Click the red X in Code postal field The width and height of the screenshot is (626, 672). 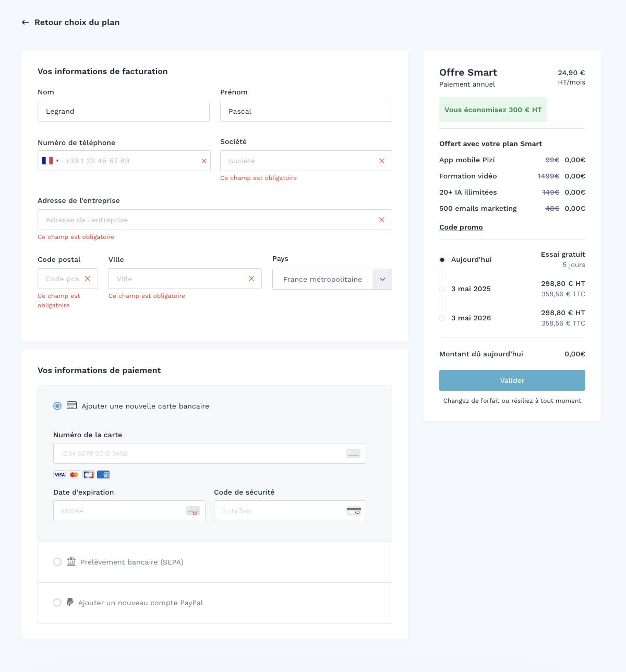[x=88, y=279]
